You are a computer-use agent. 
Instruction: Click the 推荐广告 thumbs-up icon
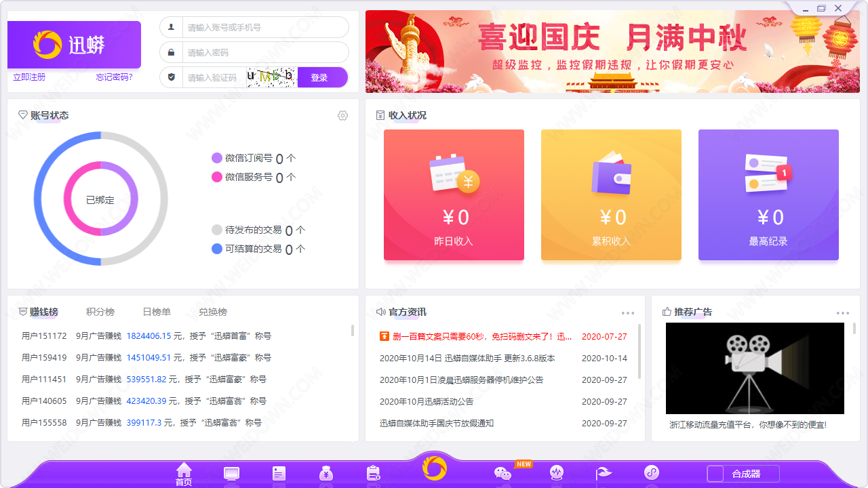pos(667,312)
